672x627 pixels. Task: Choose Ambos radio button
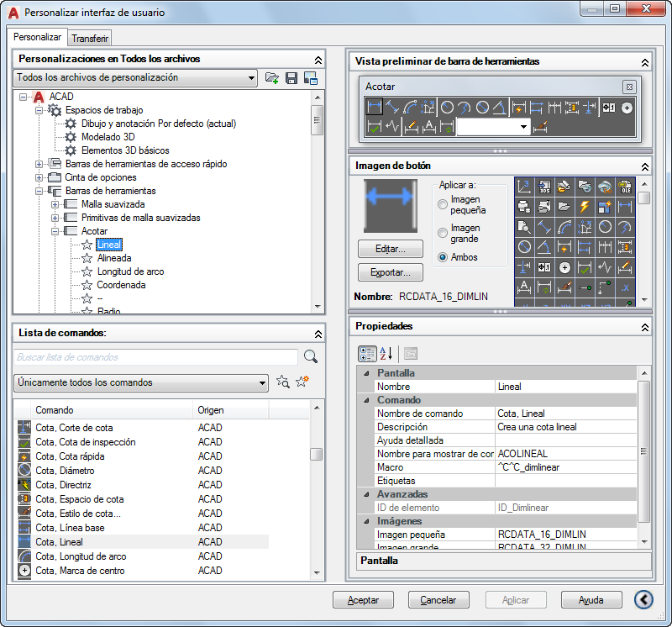click(x=443, y=257)
